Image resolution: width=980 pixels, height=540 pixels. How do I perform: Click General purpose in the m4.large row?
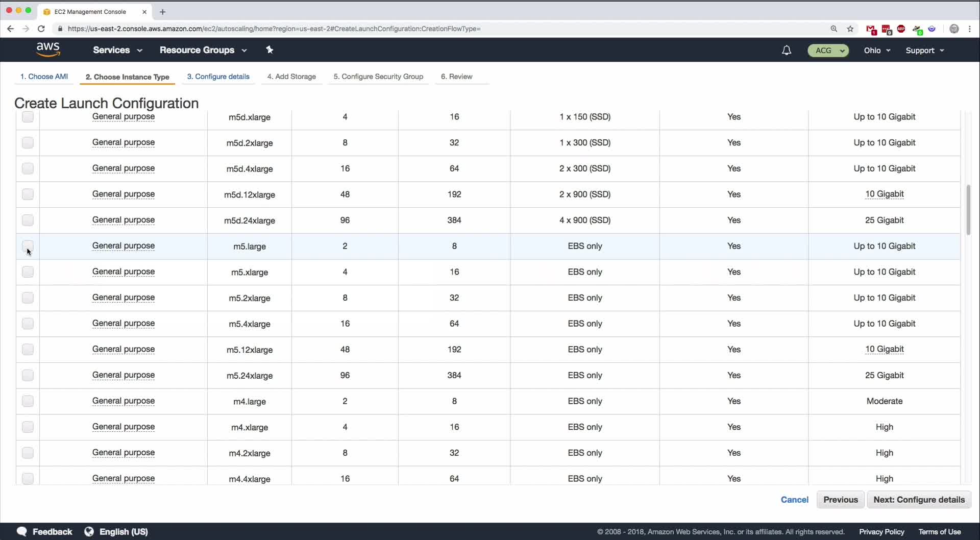click(x=124, y=401)
